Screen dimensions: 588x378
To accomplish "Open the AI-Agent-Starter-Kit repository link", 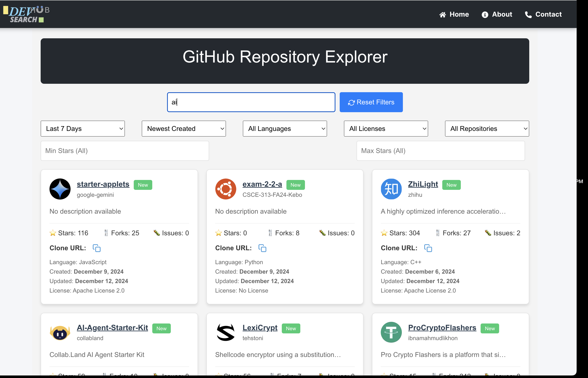I will point(112,327).
